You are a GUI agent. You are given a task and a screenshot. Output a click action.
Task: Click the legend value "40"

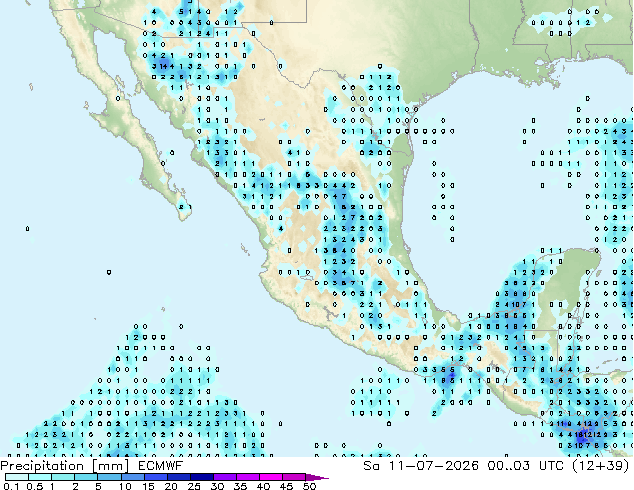point(263,486)
